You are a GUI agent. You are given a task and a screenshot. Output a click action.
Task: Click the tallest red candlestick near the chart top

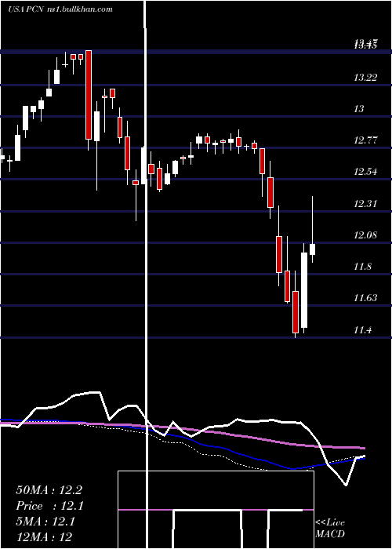click(89, 95)
